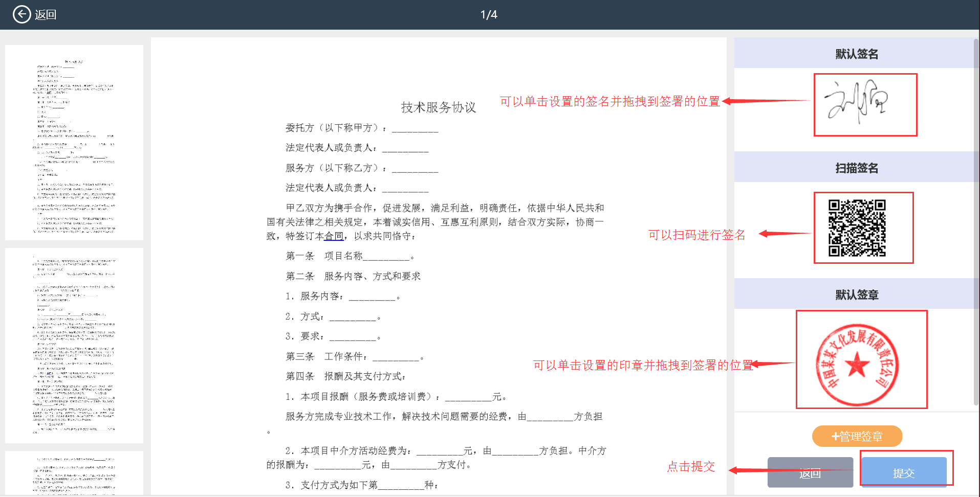Click the back arrow icon in header
The image size is (980, 497).
point(21,14)
